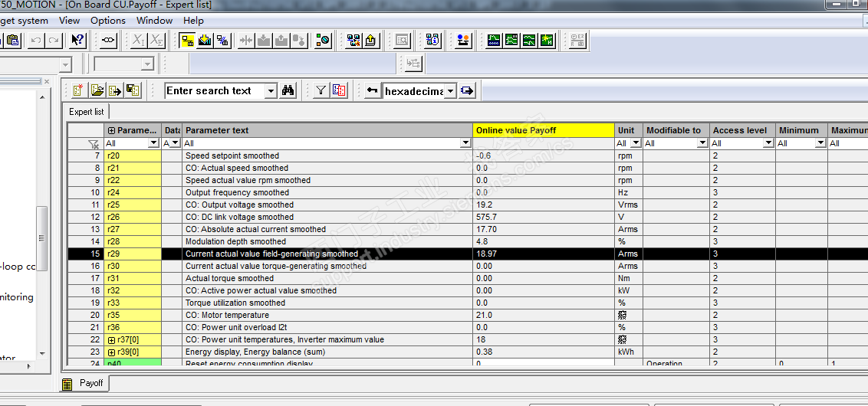Click the red-blue column selection icon

(339, 90)
